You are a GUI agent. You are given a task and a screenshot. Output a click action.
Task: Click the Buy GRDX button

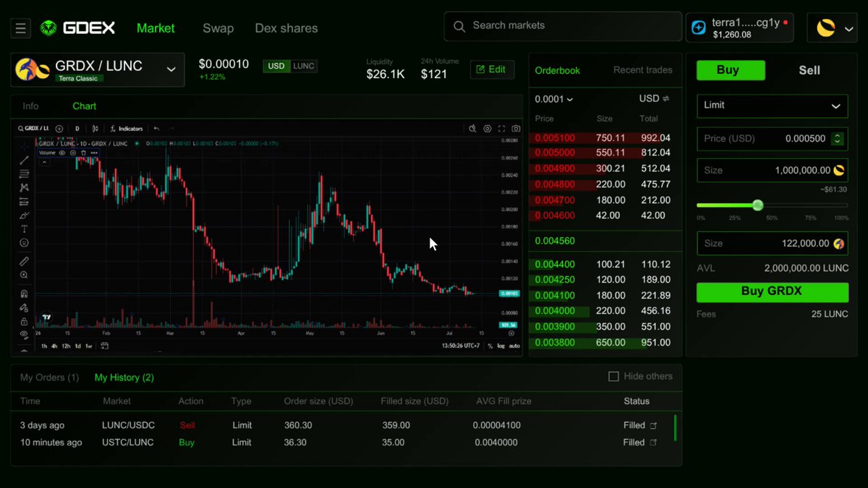pyautogui.click(x=773, y=292)
